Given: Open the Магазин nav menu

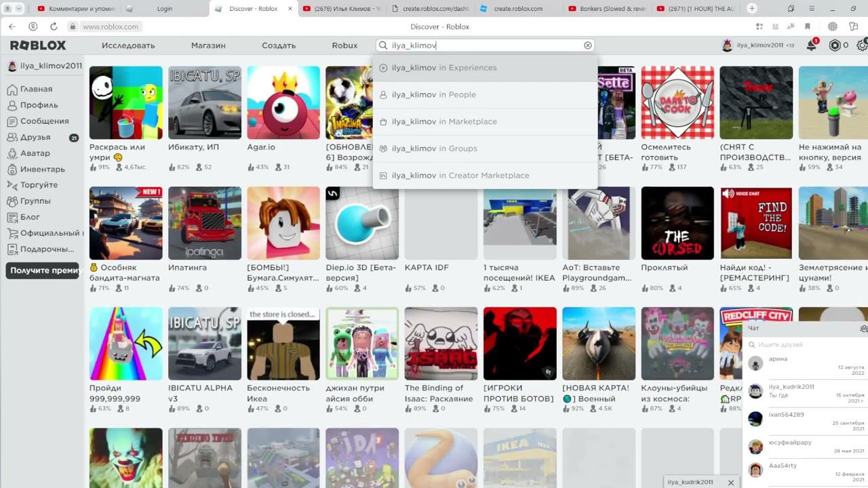Looking at the screenshot, I should pyautogui.click(x=208, y=45).
